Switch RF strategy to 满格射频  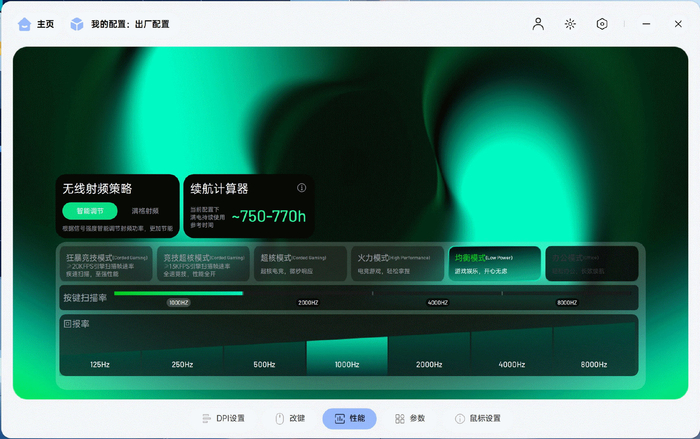click(145, 211)
